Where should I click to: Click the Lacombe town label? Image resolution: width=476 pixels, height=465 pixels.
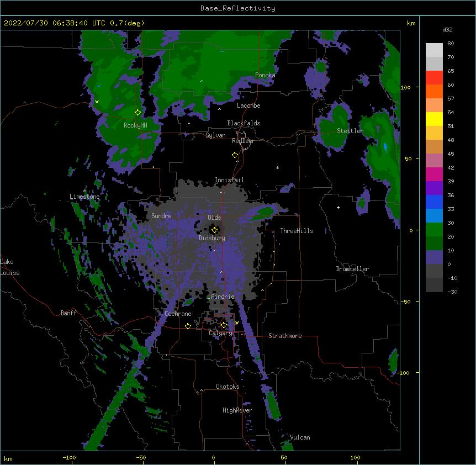[x=248, y=105]
